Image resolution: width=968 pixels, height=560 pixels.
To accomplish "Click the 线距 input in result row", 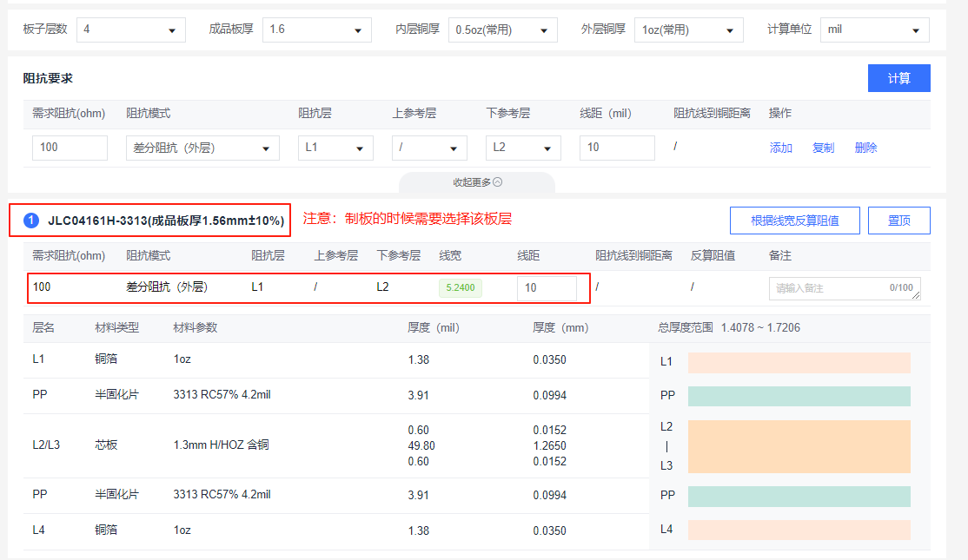I will coord(547,288).
